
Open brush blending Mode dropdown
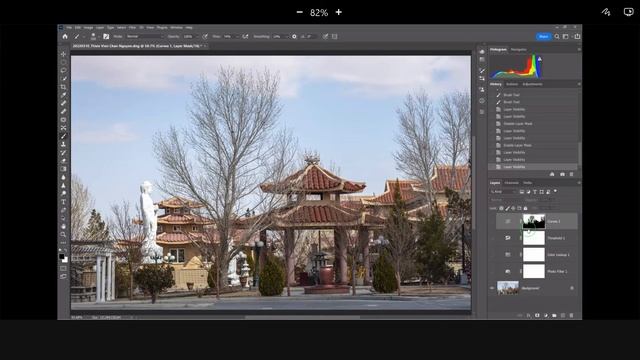click(144, 36)
